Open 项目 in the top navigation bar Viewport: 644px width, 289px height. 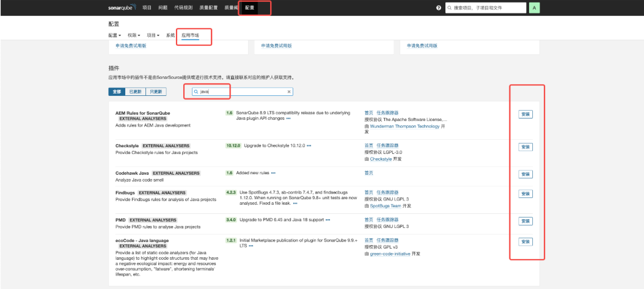(x=147, y=8)
